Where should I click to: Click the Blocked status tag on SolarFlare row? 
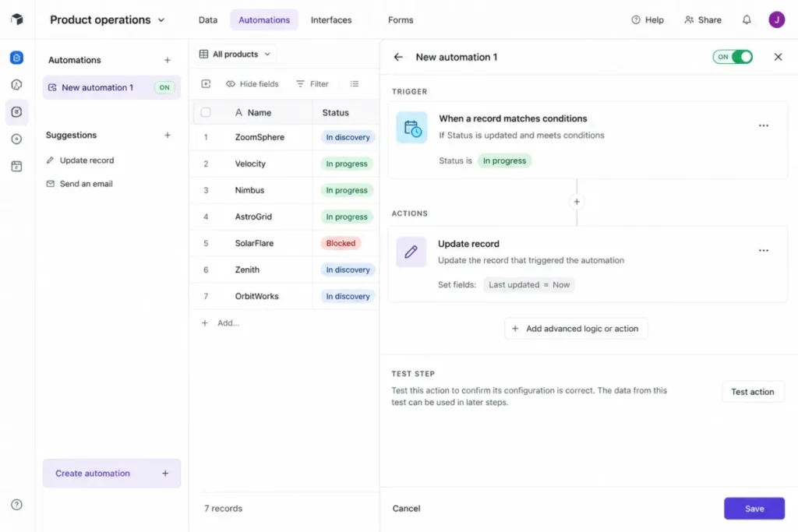[341, 243]
